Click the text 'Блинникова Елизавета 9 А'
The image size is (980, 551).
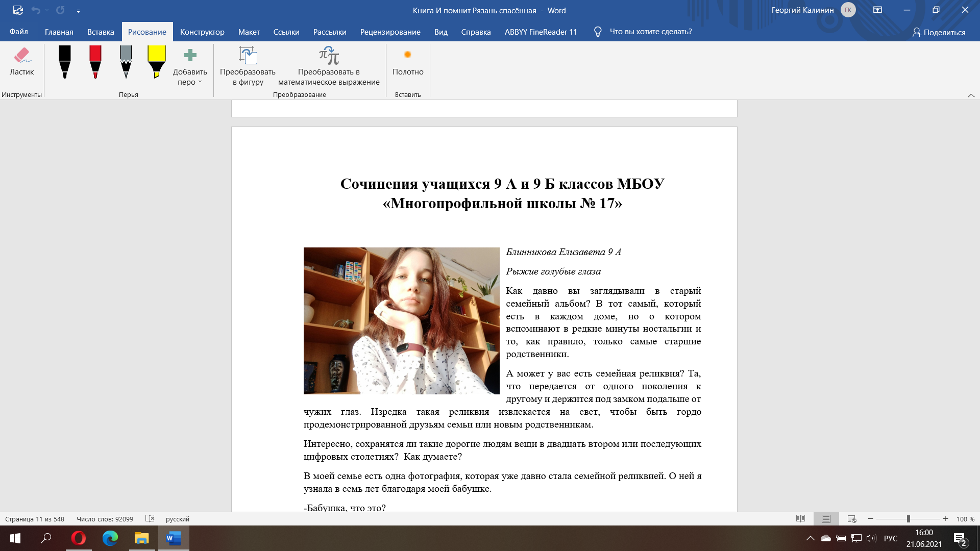coord(563,252)
